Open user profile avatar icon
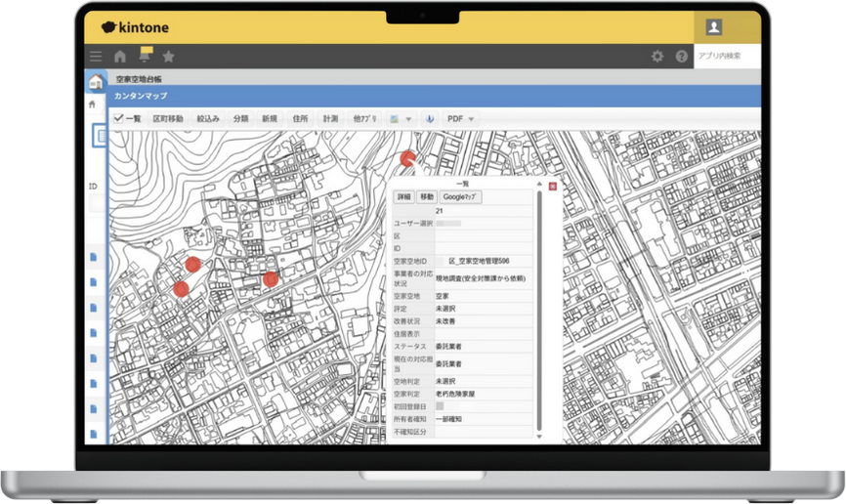846x504 pixels. pos(714,27)
